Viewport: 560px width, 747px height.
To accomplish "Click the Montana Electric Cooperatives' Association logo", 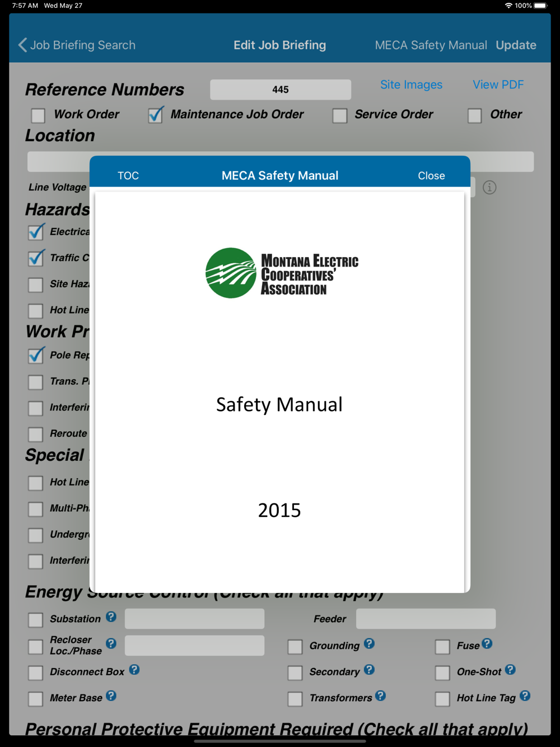I will pyautogui.click(x=282, y=273).
